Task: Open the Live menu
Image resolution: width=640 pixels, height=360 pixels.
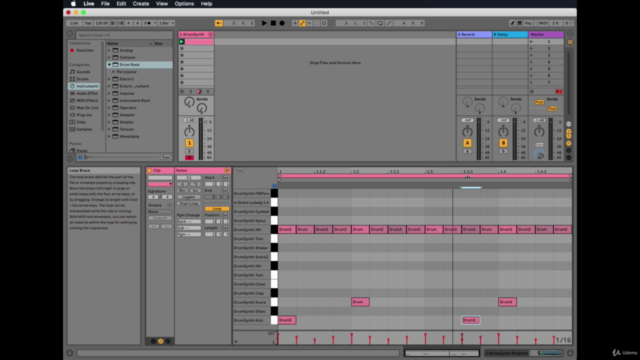Action: [89, 4]
